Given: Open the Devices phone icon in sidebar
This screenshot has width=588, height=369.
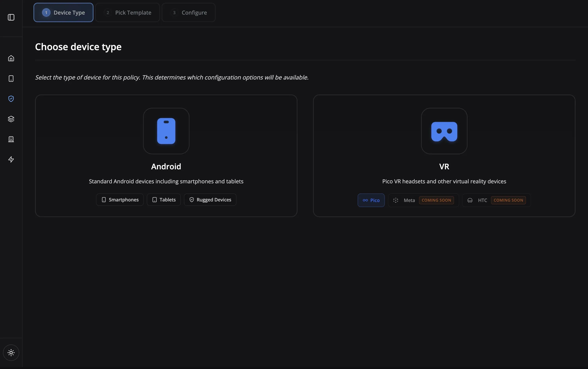Looking at the screenshot, I should (11, 79).
